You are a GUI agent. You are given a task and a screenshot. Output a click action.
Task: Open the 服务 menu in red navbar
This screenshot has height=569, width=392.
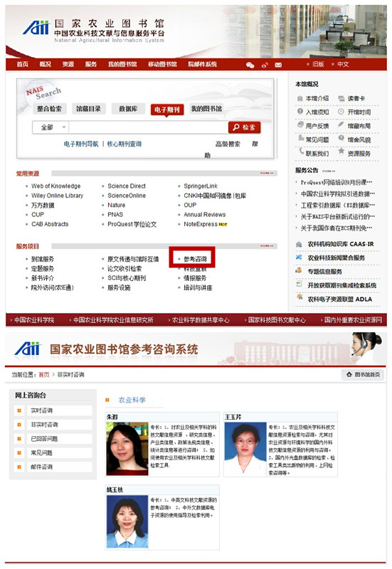(91, 64)
